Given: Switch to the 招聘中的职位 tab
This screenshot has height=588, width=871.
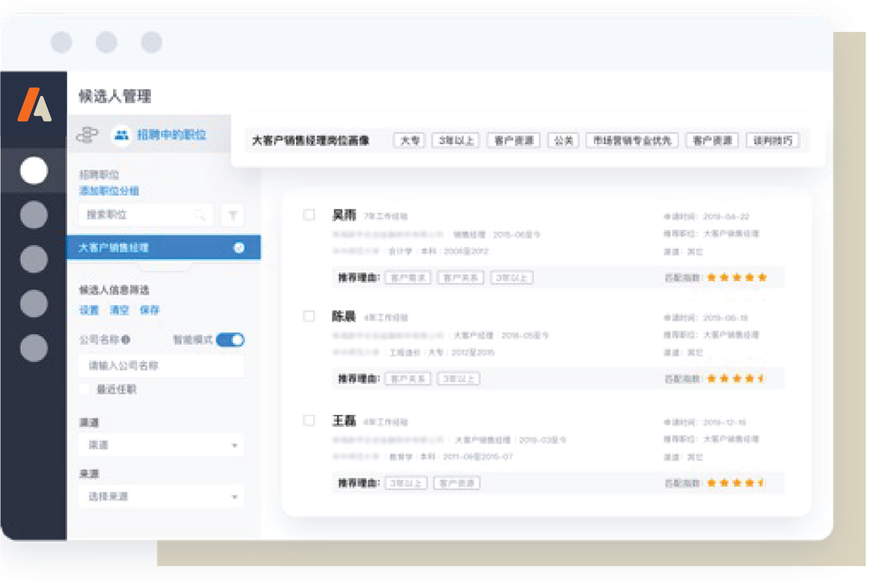Looking at the screenshot, I should 171,136.
